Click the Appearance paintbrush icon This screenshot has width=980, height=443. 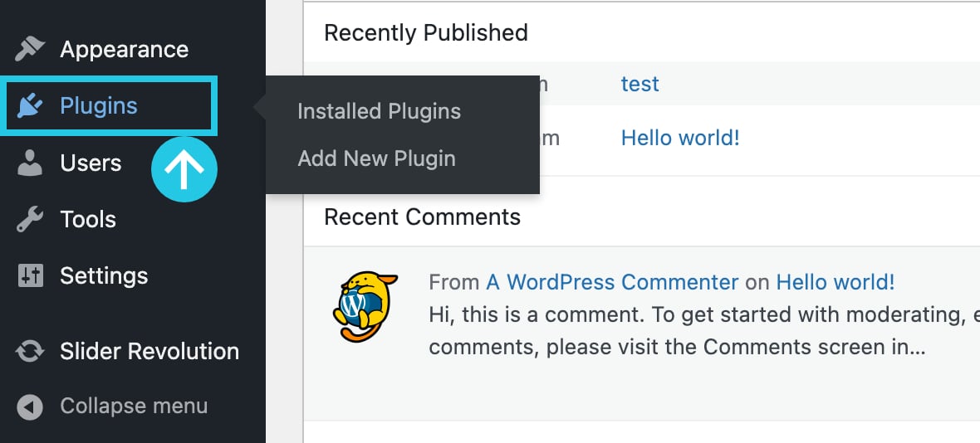pyautogui.click(x=30, y=49)
